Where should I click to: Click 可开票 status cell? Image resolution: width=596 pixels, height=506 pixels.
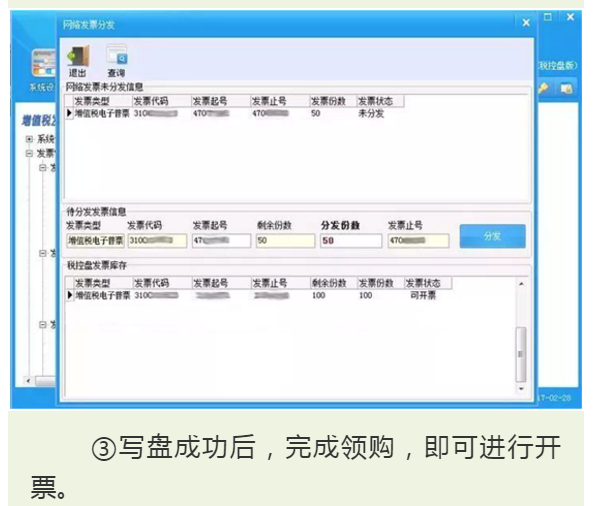coord(423,295)
